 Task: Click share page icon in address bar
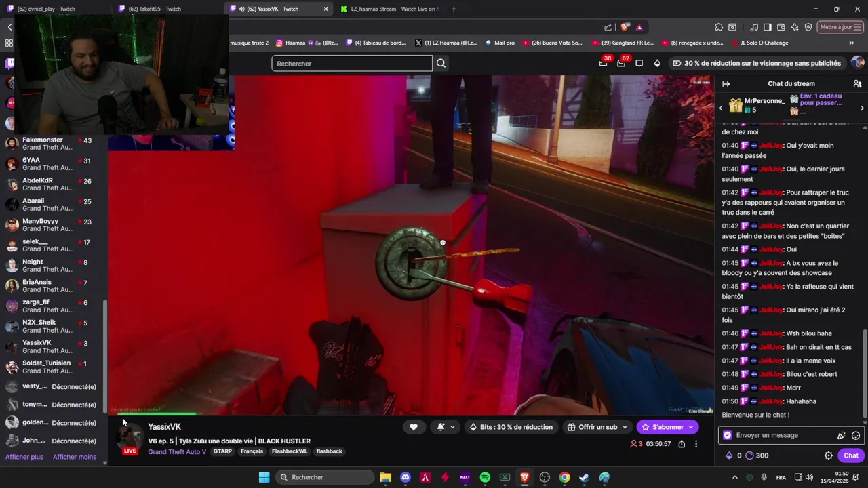(608, 27)
